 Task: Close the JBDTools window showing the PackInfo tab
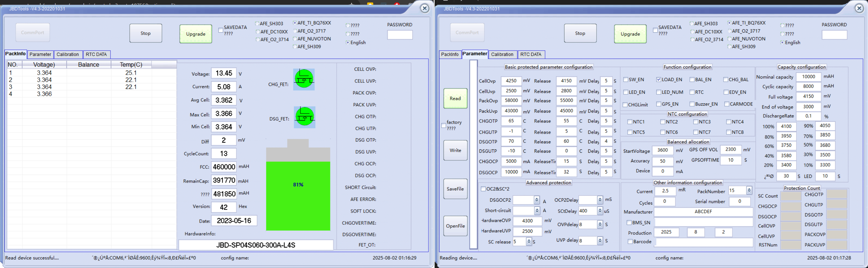point(425,8)
